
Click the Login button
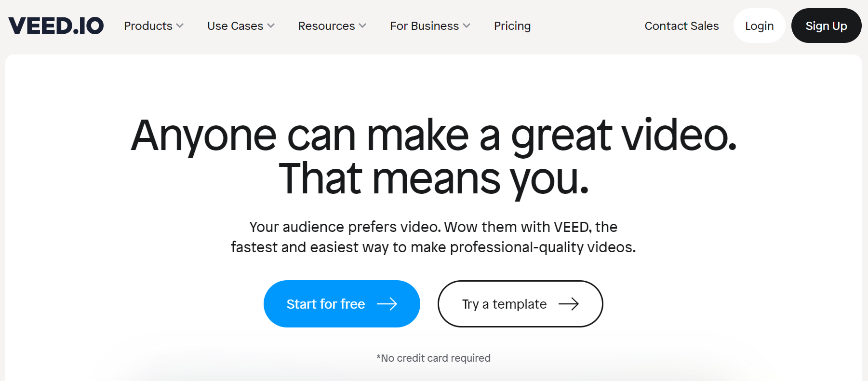(x=760, y=26)
